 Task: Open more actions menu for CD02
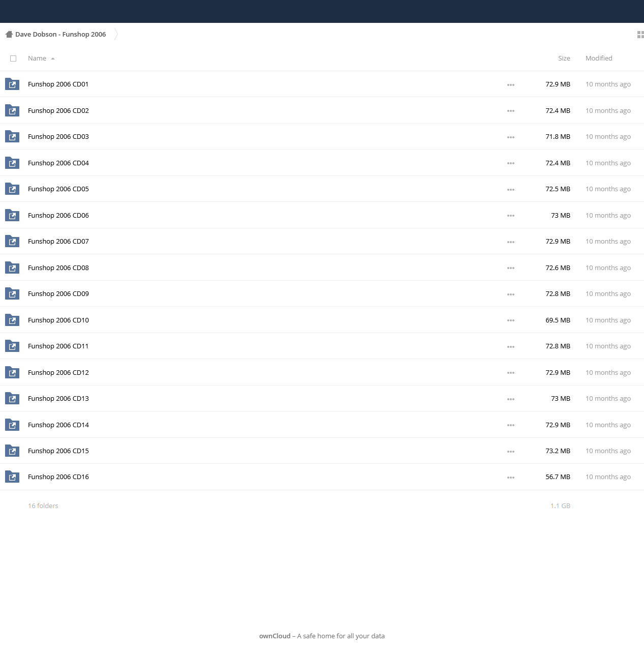(511, 111)
